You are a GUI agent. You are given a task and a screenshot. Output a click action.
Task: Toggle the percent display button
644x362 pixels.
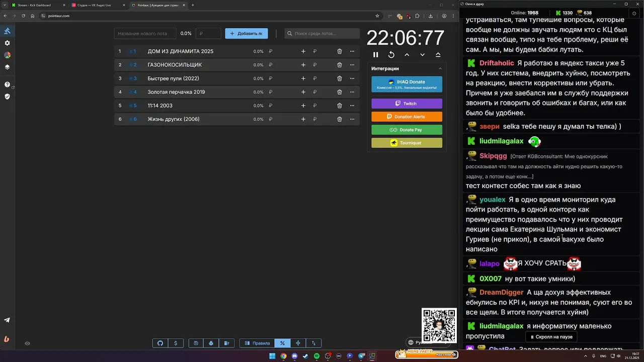click(x=282, y=343)
